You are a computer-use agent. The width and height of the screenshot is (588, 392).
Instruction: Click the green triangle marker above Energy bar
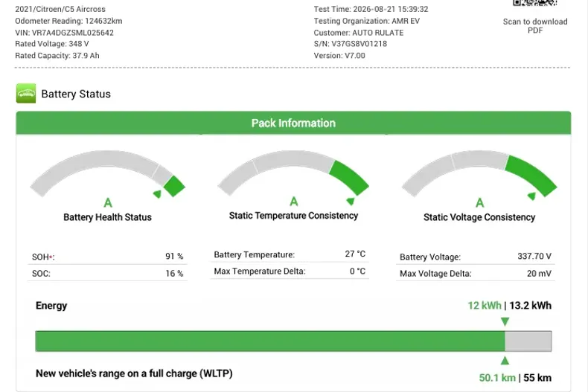pos(505,321)
